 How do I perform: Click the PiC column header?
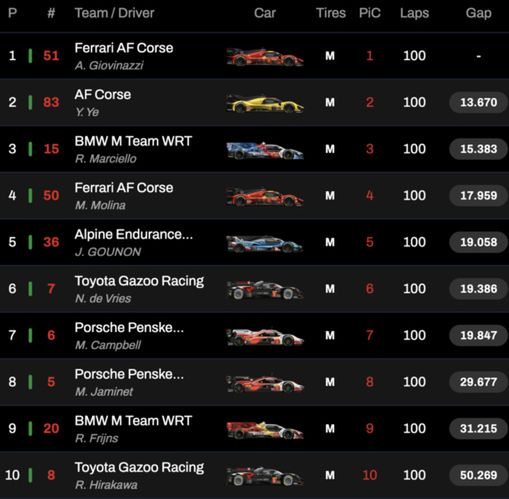[370, 13]
